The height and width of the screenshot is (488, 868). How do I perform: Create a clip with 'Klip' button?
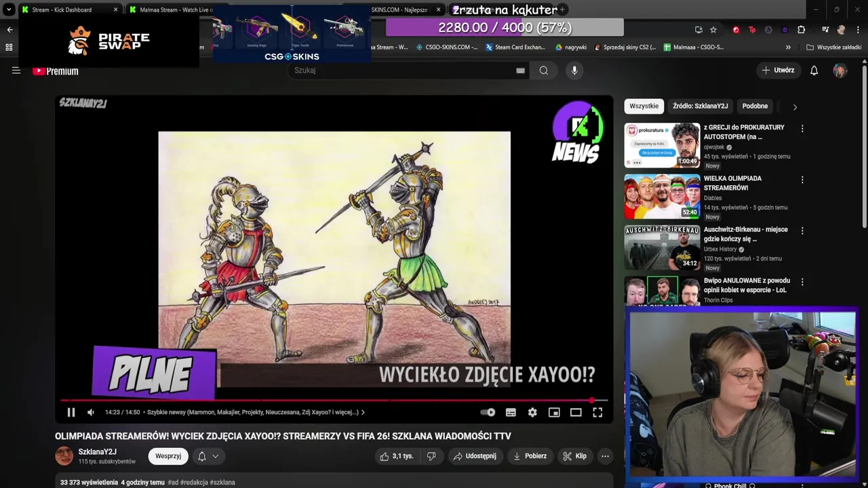(x=574, y=456)
